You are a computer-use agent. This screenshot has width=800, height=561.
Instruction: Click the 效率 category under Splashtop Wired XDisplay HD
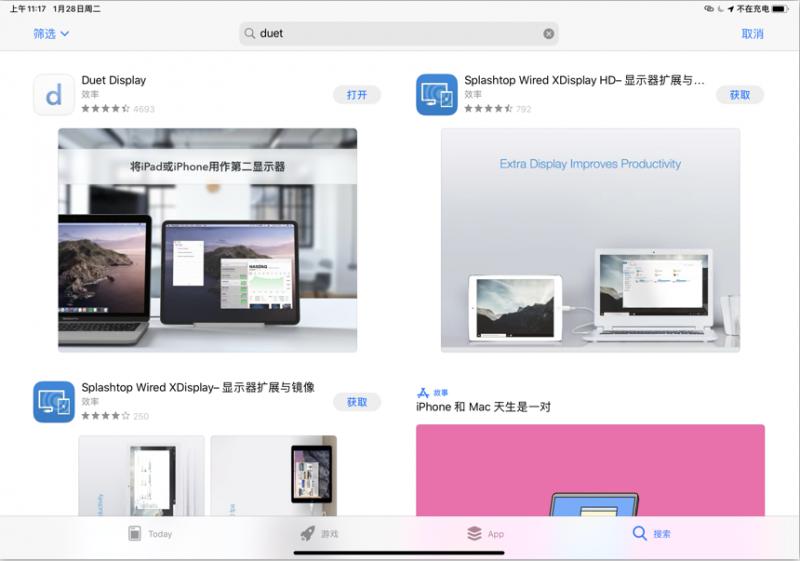[x=472, y=94]
